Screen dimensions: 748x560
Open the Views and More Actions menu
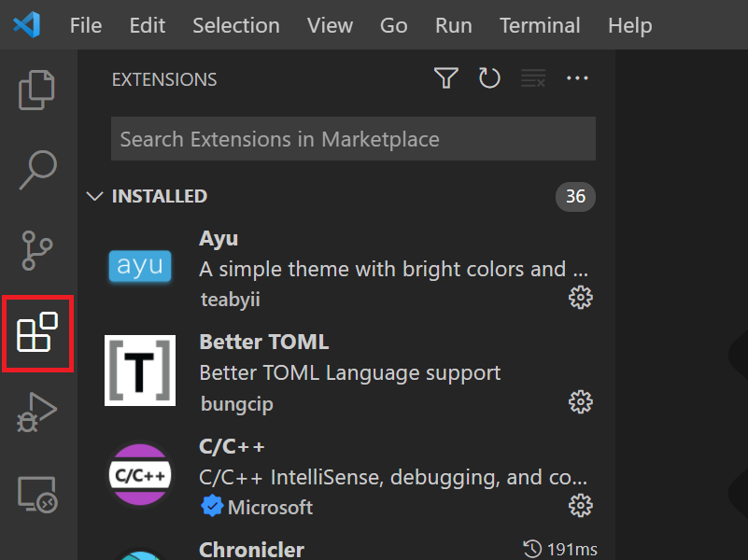[x=576, y=78]
